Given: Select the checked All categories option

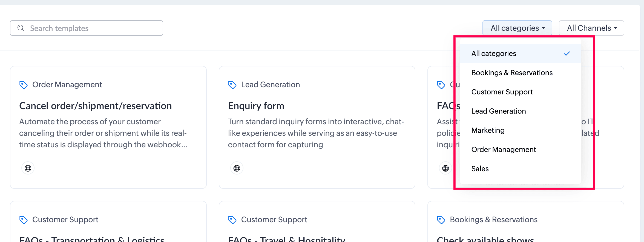Looking at the screenshot, I should [x=521, y=54].
